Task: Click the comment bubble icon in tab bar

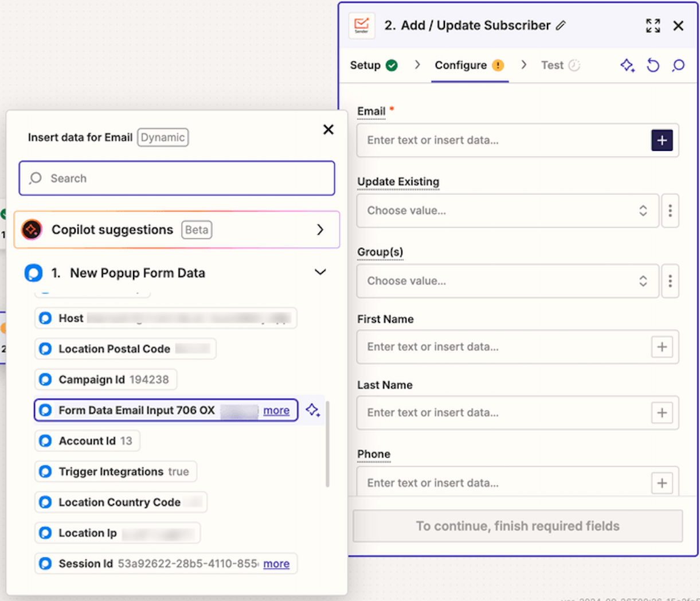Action: tap(678, 65)
